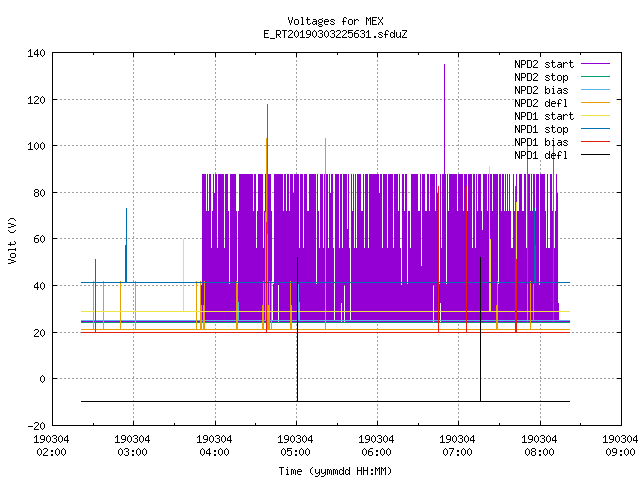Screen dimensions: 640x480
Task: Click the filename E_RT20190303225631.sfduZ subtitle
Action: pyautogui.click(x=335, y=34)
